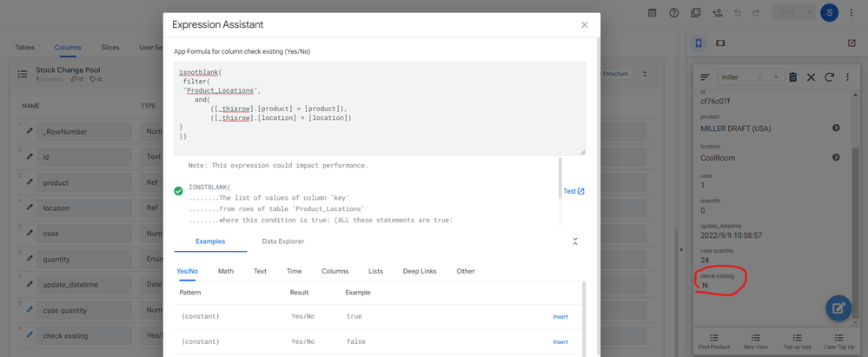Insert the 'false' constant example
868x357 pixels.
pyautogui.click(x=560, y=341)
